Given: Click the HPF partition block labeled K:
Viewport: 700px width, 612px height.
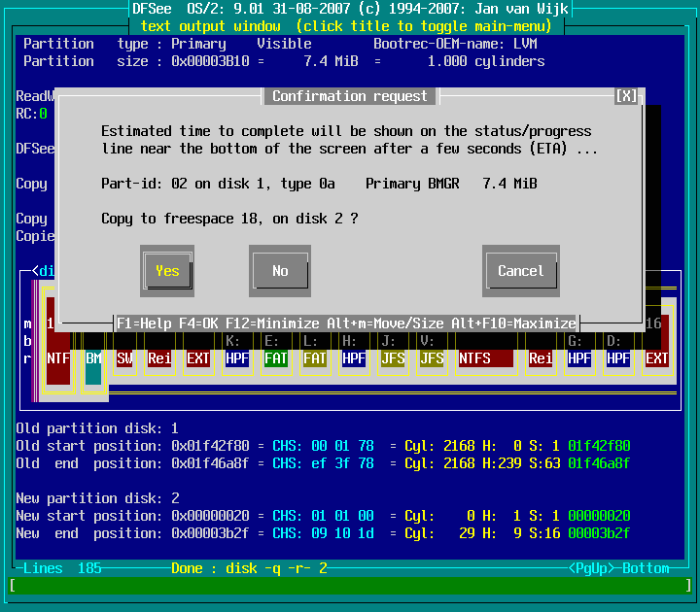Looking at the screenshot, I should 236,358.
